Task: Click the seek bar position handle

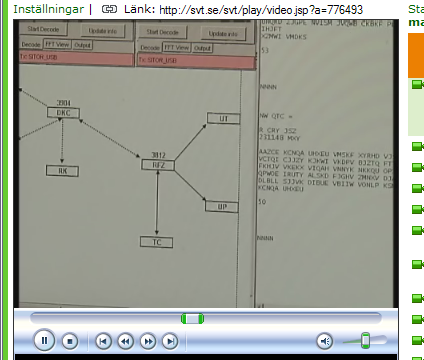Action: (x=192, y=319)
